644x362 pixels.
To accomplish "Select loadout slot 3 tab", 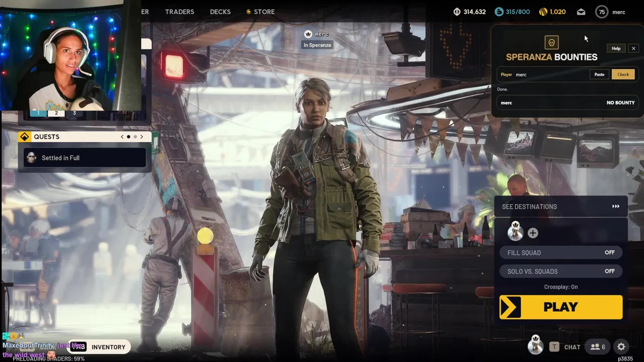I will pyautogui.click(x=74, y=113).
